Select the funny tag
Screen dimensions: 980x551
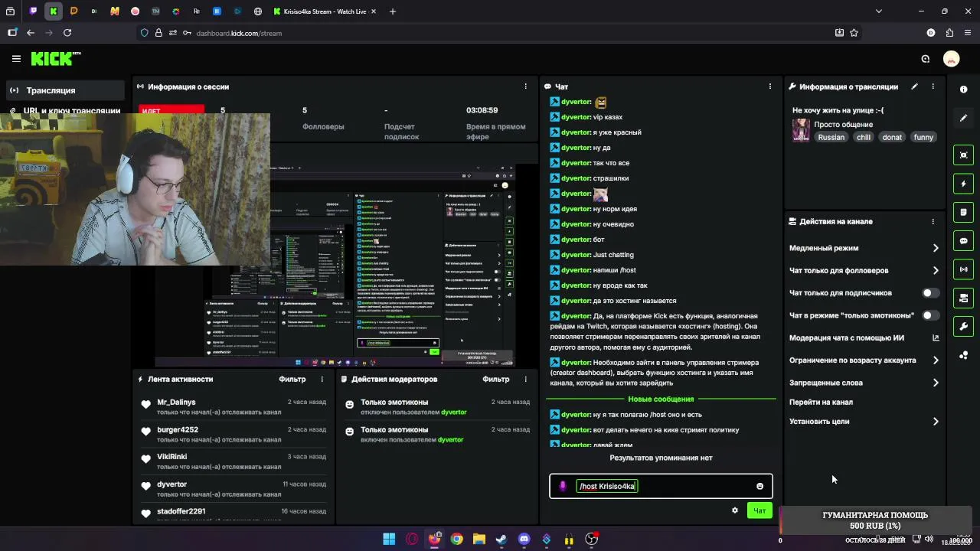pyautogui.click(x=923, y=137)
